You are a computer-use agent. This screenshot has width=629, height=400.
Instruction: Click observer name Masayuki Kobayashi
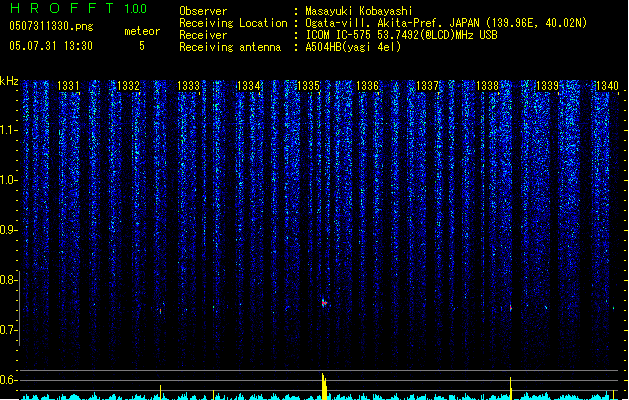coord(359,11)
